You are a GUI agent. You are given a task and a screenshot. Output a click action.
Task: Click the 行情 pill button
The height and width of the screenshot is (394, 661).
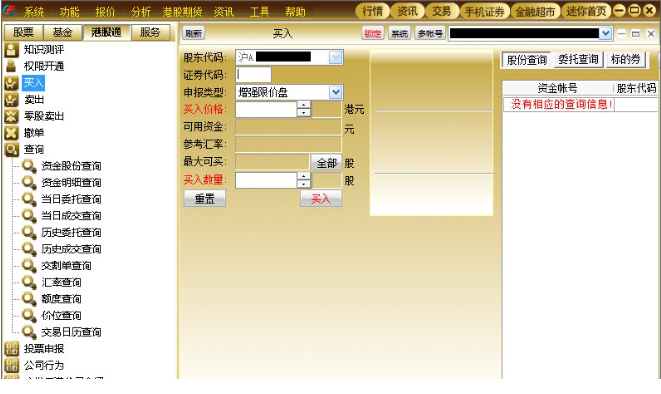373,11
